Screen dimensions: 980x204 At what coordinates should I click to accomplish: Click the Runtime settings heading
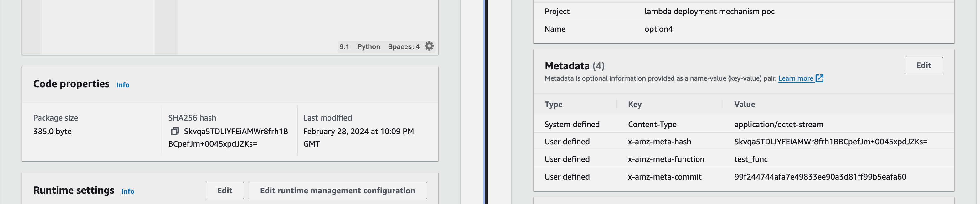pyautogui.click(x=74, y=190)
